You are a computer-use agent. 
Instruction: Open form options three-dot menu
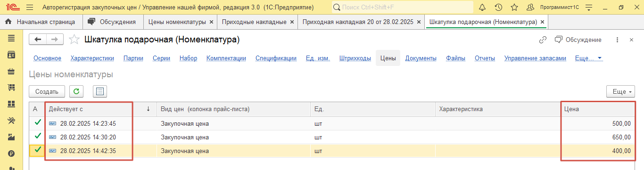pos(617,40)
